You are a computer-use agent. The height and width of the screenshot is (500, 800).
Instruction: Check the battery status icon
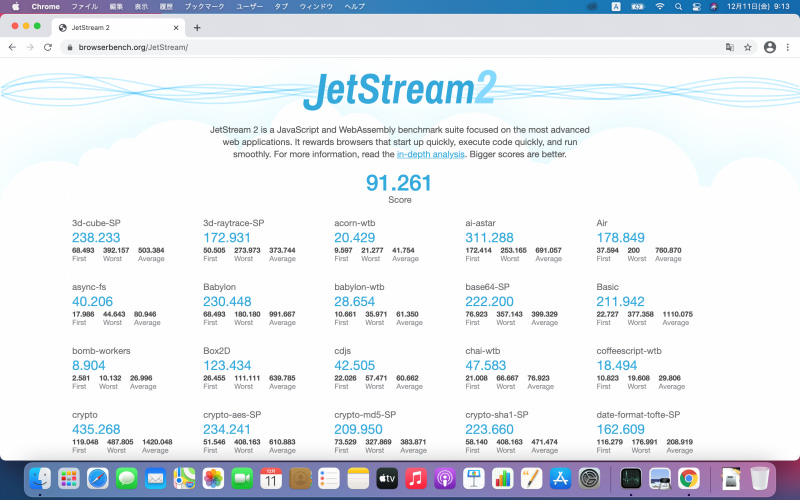click(638, 7)
